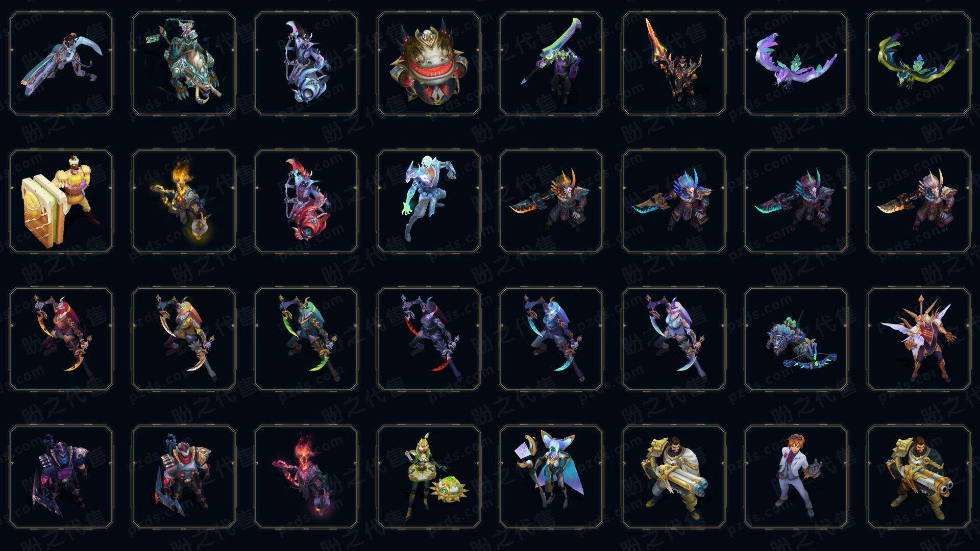Choose the winged golden armored Azir-like skin

tap(919, 339)
